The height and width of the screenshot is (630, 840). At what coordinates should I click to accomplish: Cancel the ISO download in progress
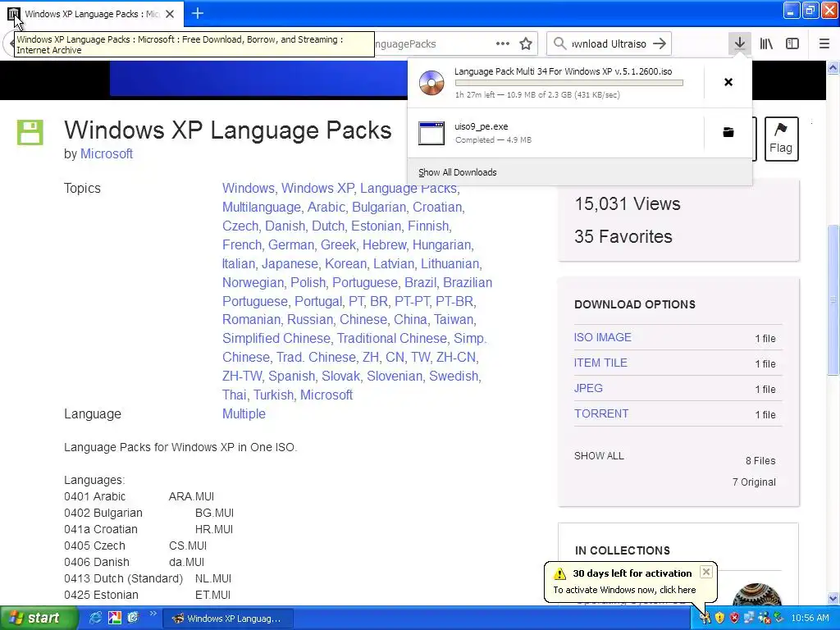pyautogui.click(x=728, y=82)
